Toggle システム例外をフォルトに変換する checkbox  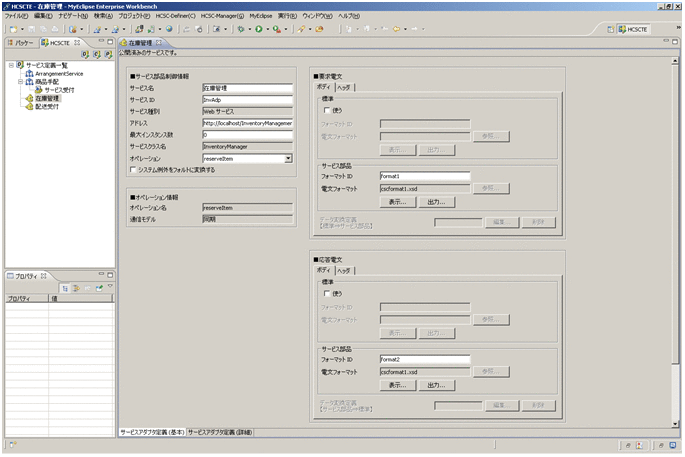click(134, 169)
